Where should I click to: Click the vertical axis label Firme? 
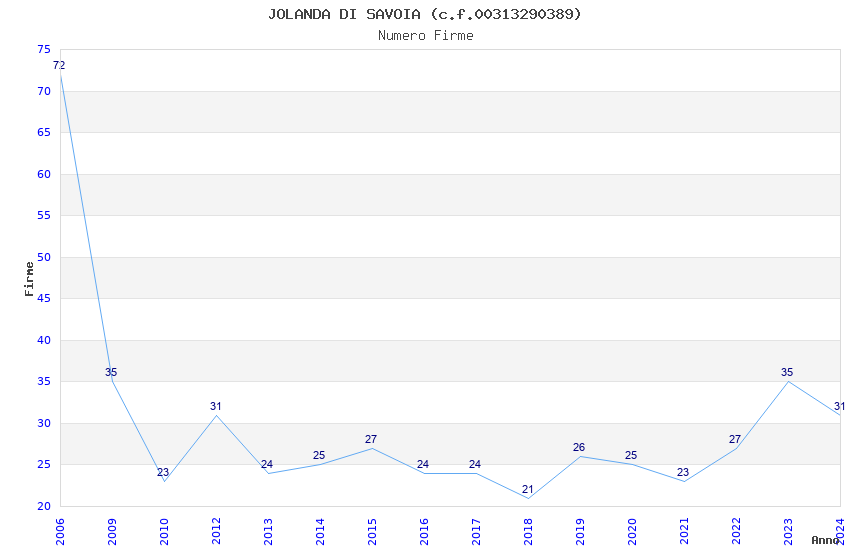tap(29, 279)
